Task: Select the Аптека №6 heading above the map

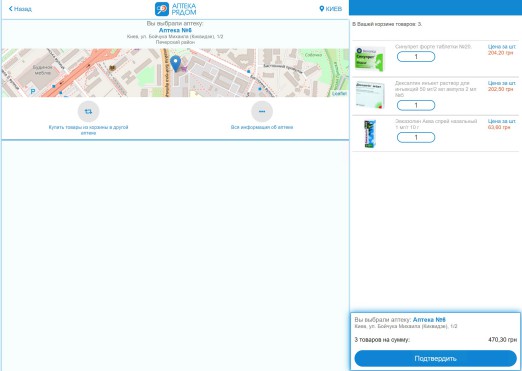Action: tap(175, 30)
